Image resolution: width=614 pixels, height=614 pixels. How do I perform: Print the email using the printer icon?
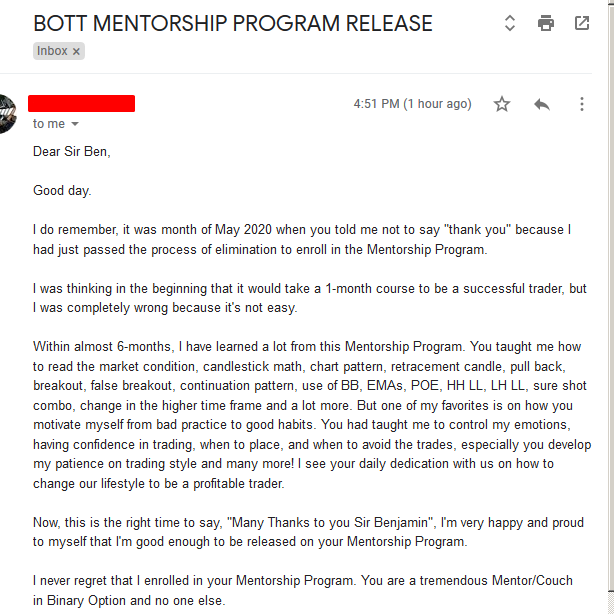(545, 23)
